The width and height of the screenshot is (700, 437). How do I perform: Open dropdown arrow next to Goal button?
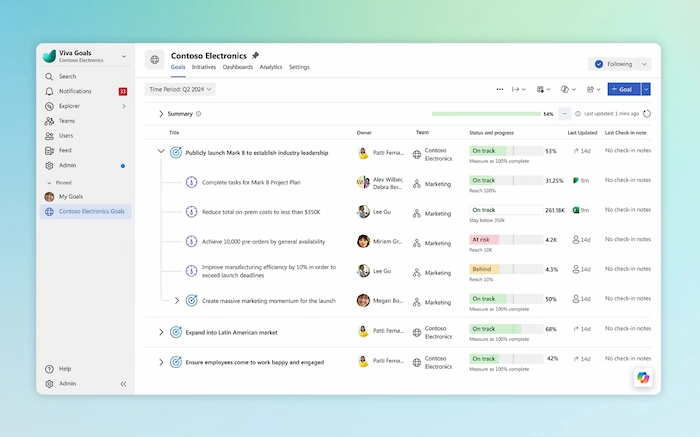[646, 89]
